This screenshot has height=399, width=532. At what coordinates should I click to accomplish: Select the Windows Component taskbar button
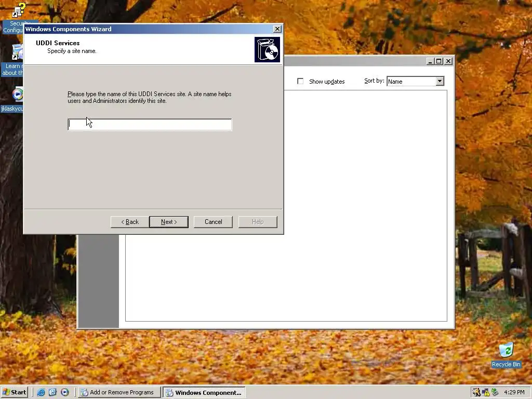tap(204, 392)
